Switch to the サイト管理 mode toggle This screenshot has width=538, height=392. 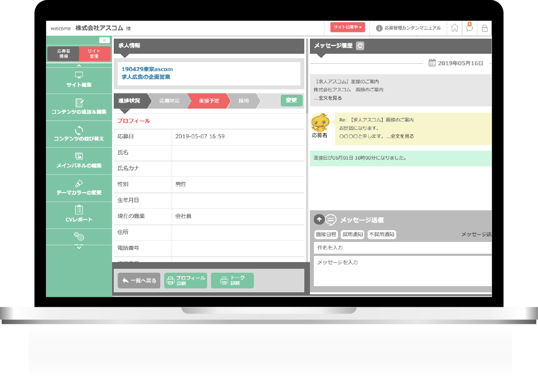click(x=94, y=54)
